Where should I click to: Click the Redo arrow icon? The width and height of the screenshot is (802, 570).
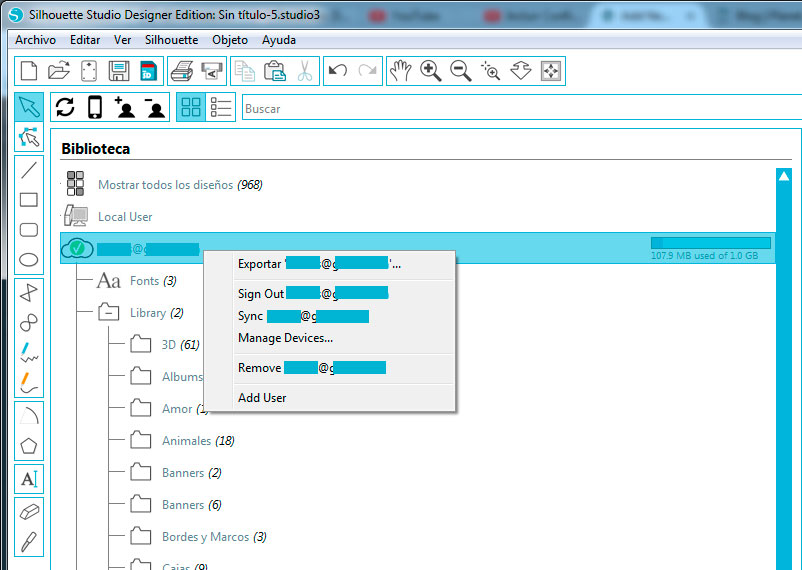367,70
